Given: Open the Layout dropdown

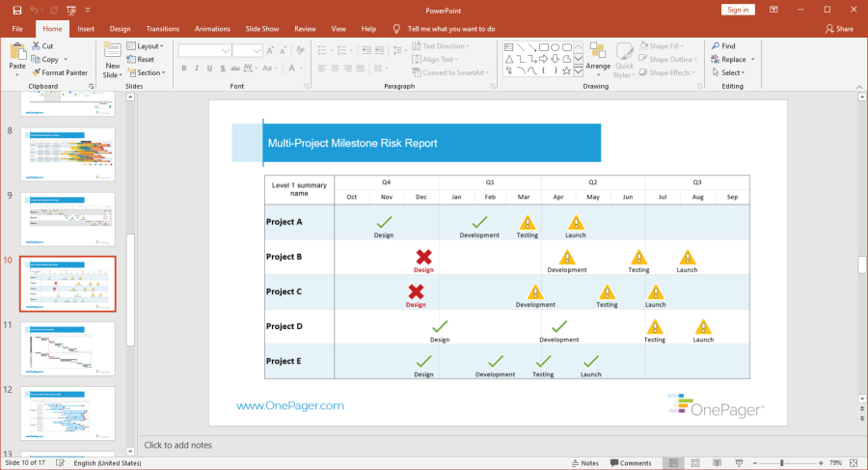Looking at the screenshot, I should 145,46.
